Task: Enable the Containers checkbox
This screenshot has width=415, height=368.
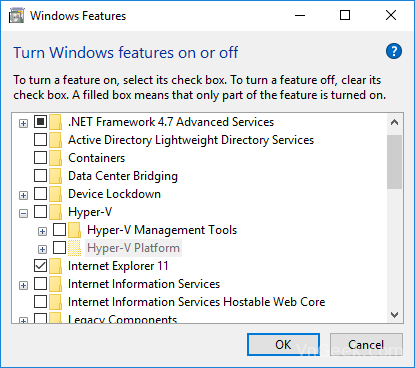Action: point(40,158)
